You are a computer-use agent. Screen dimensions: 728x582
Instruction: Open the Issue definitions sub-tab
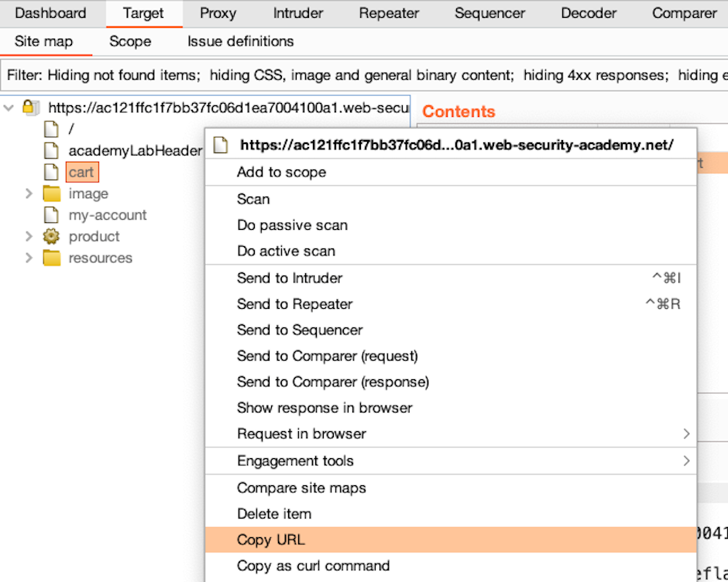click(241, 41)
